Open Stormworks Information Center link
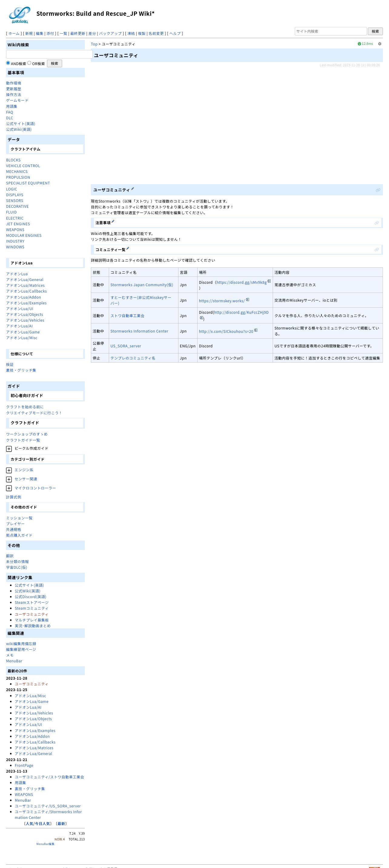 pos(139,331)
